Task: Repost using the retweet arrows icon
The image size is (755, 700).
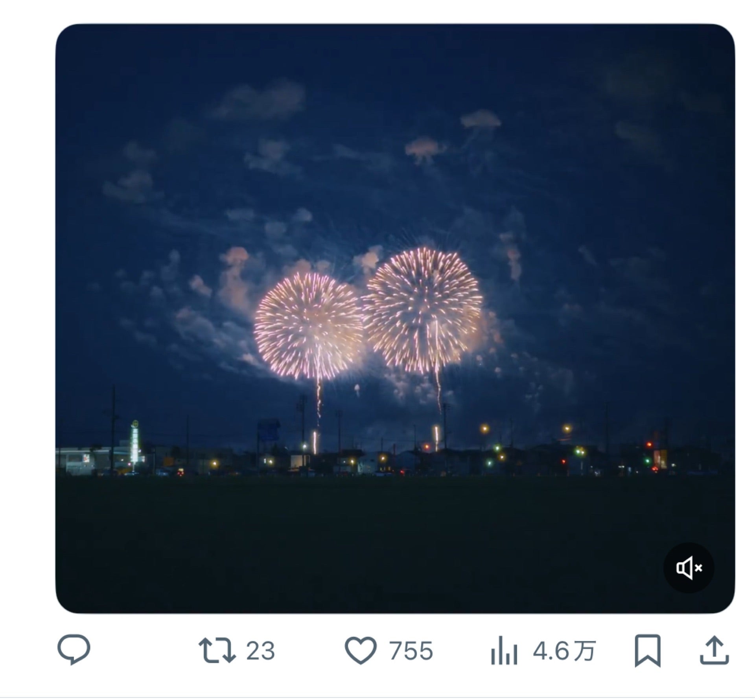Action: pyautogui.click(x=217, y=650)
